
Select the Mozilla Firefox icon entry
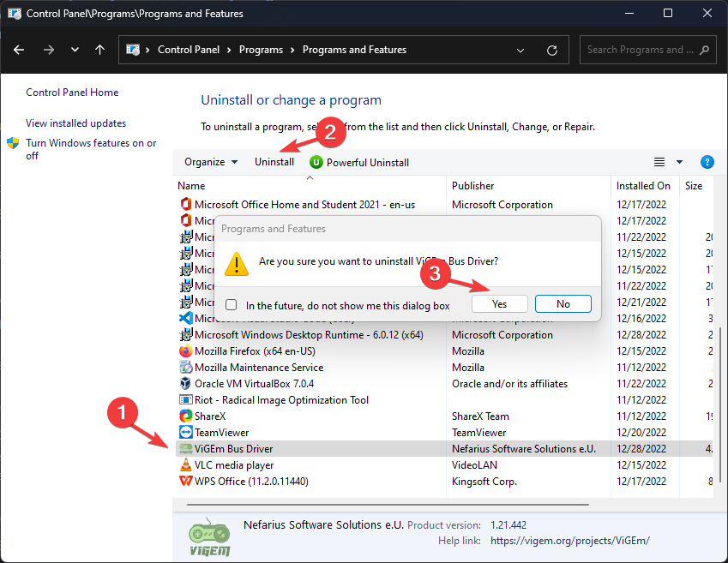[185, 351]
